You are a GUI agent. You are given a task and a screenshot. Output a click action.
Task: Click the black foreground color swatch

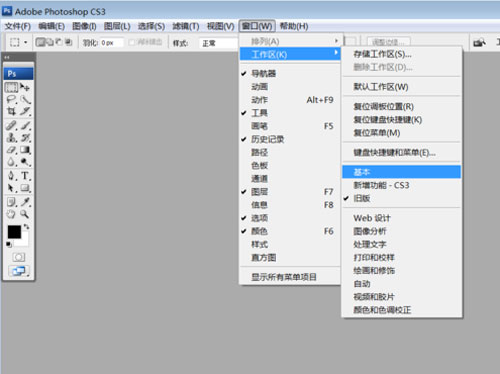coord(14,232)
